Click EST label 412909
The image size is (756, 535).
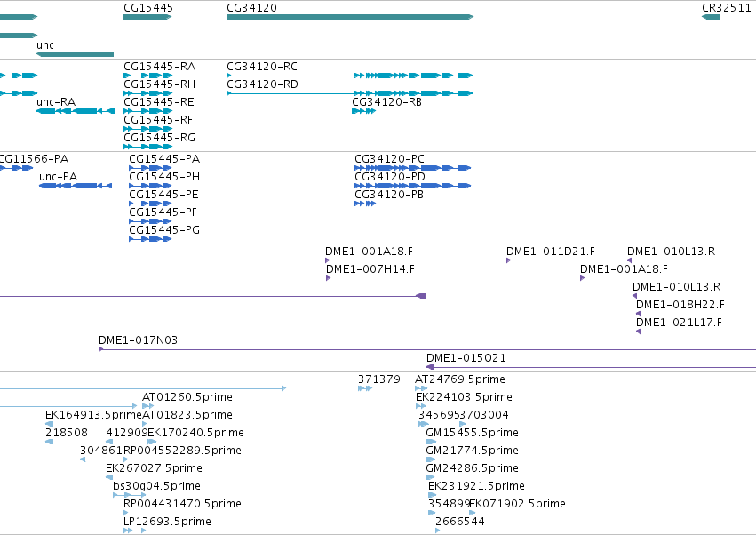(127, 433)
